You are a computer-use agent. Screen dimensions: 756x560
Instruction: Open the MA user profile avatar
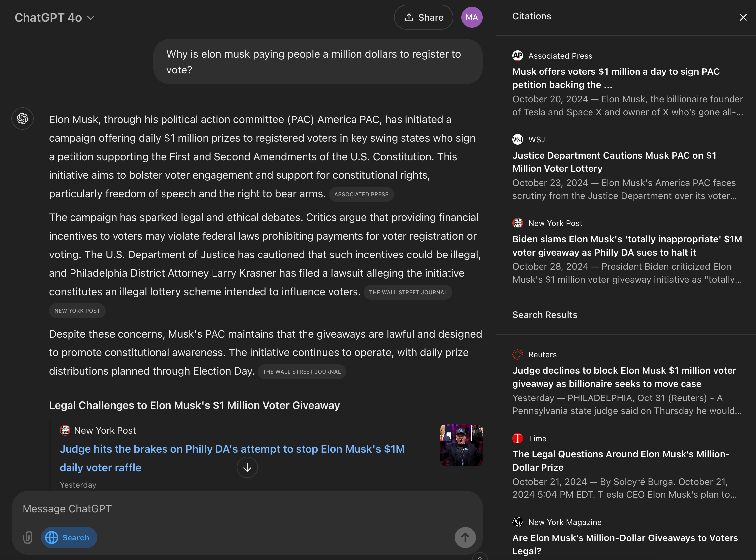(472, 17)
